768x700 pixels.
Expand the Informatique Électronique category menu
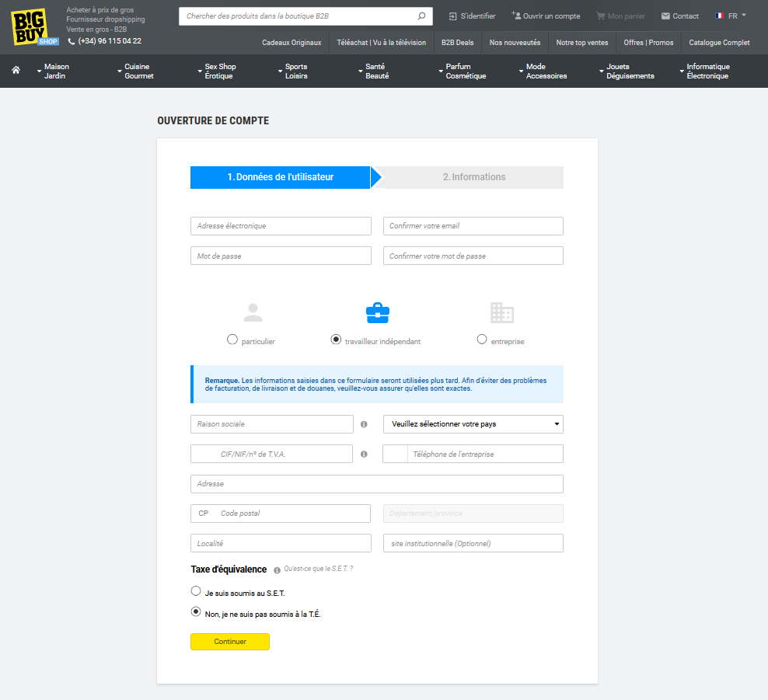(x=704, y=71)
